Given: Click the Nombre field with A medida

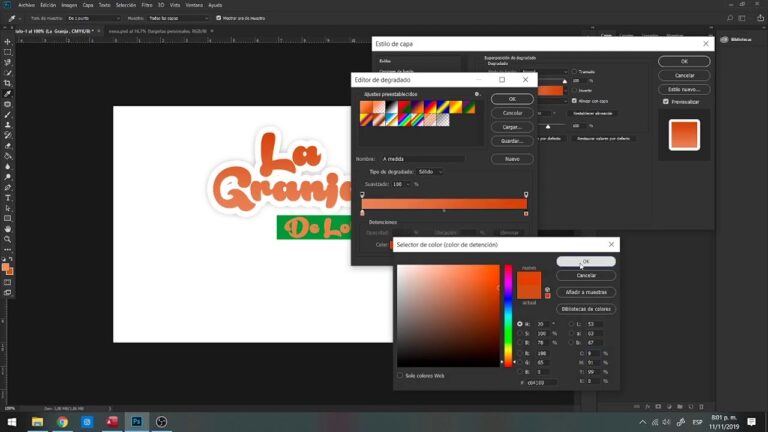Looking at the screenshot, I should 423,159.
